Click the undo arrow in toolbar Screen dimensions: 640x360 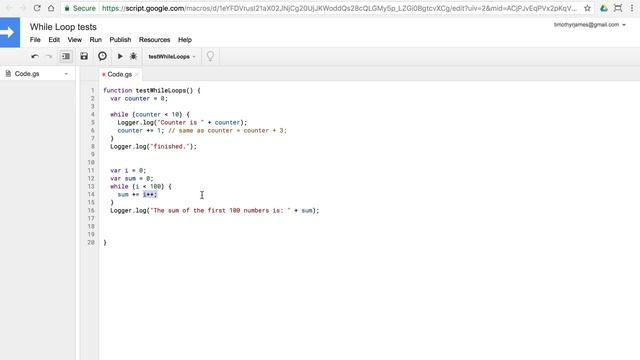pyautogui.click(x=35, y=56)
